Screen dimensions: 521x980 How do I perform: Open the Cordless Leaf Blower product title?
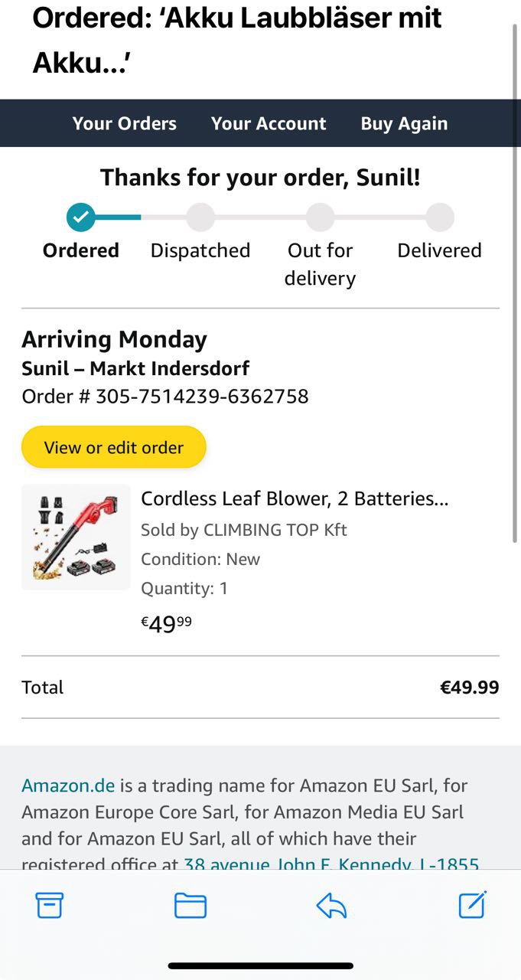tap(295, 499)
